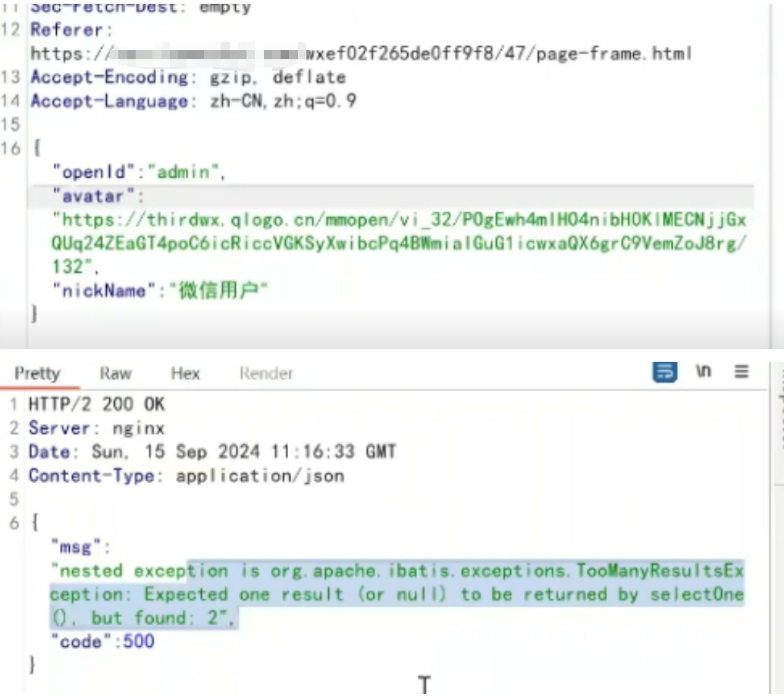This screenshot has height=697, width=784.
Task: Click the Date response header line
Action: coord(212,451)
